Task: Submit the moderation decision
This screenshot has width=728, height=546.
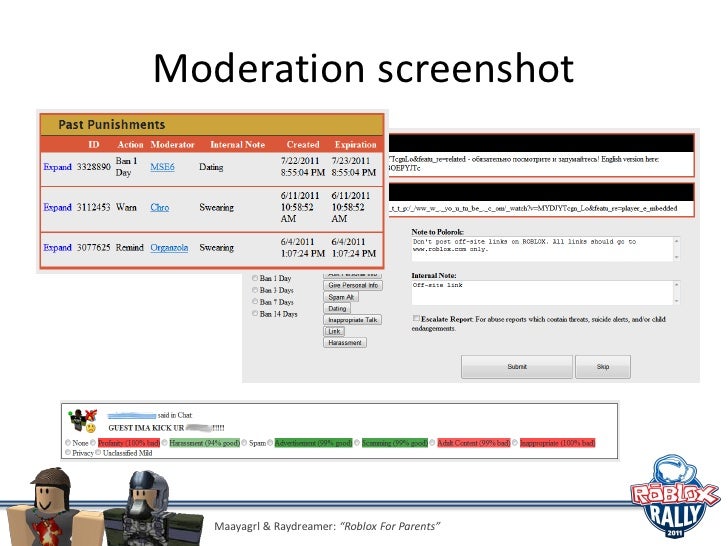Action: point(517,367)
